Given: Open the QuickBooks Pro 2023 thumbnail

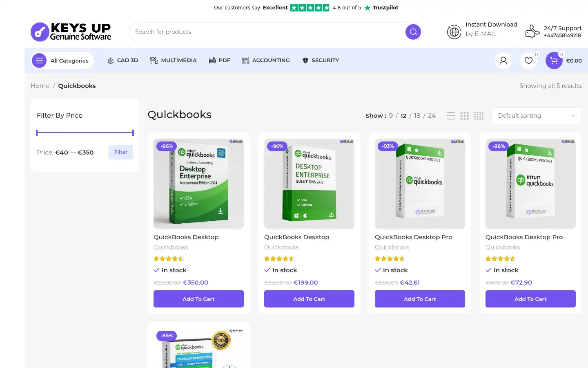Looking at the screenshot, I should [420, 184].
